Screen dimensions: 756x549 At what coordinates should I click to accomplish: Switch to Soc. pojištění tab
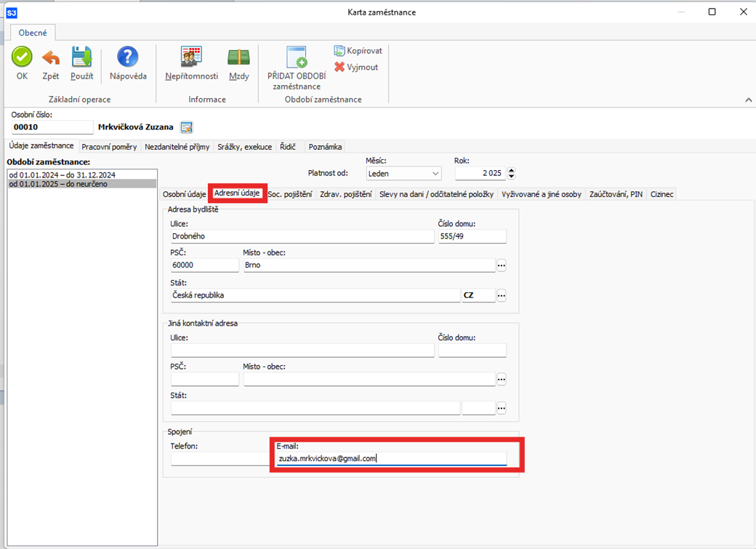[x=290, y=194]
